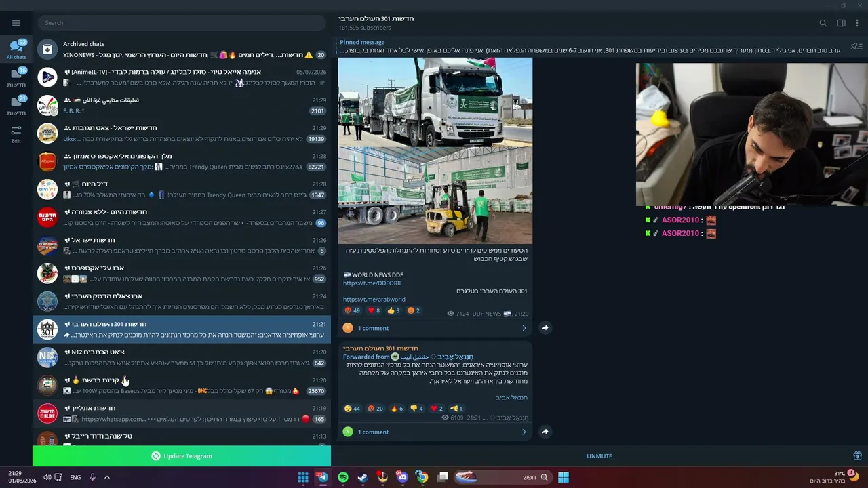The image size is (868, 488).
Task: Click the gift icon beside UNMUTE
Action: pos(857,456)
